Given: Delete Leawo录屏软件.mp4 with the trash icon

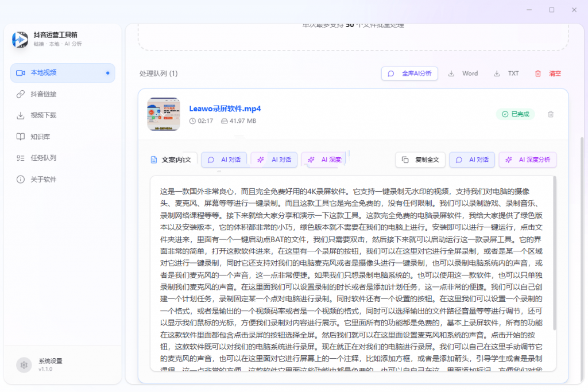Looking at the screenshot, I should pyautogui.click(x=551, y=114).
